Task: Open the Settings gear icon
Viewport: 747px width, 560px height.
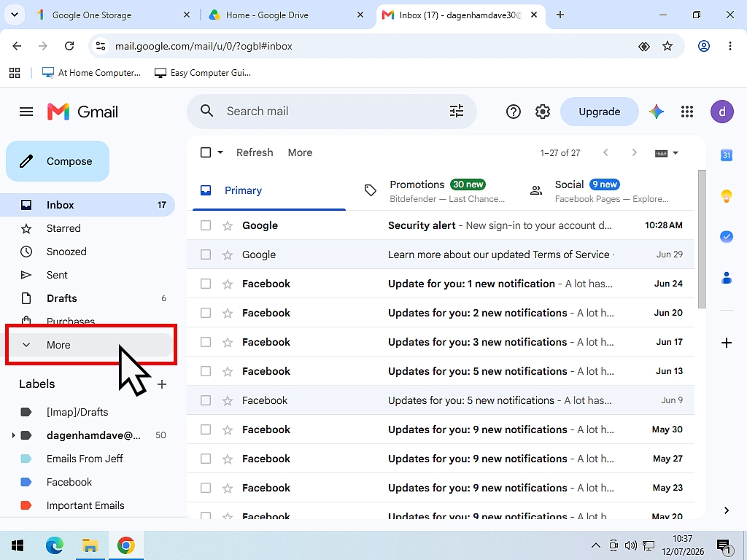Action: click(543, 112)
